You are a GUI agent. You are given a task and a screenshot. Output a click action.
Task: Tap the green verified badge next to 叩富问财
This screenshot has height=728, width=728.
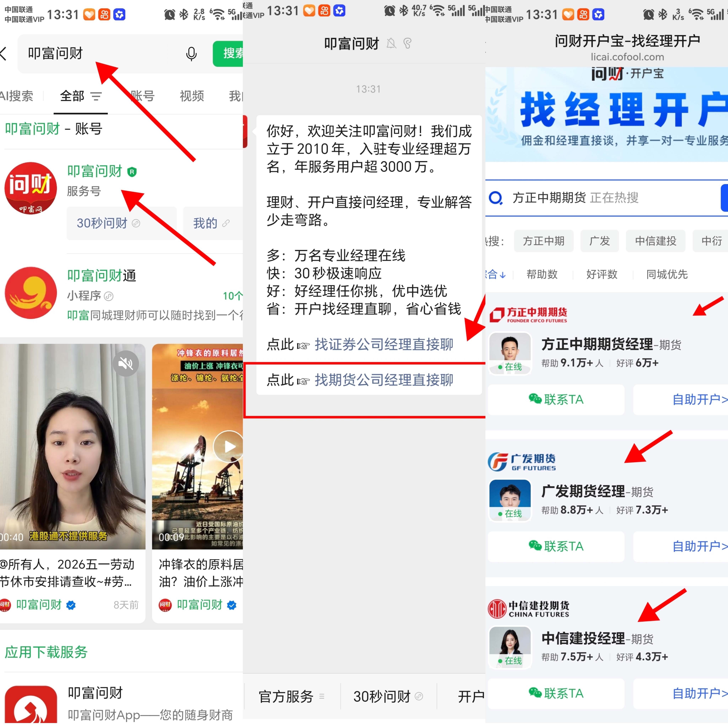click(132, 172)
